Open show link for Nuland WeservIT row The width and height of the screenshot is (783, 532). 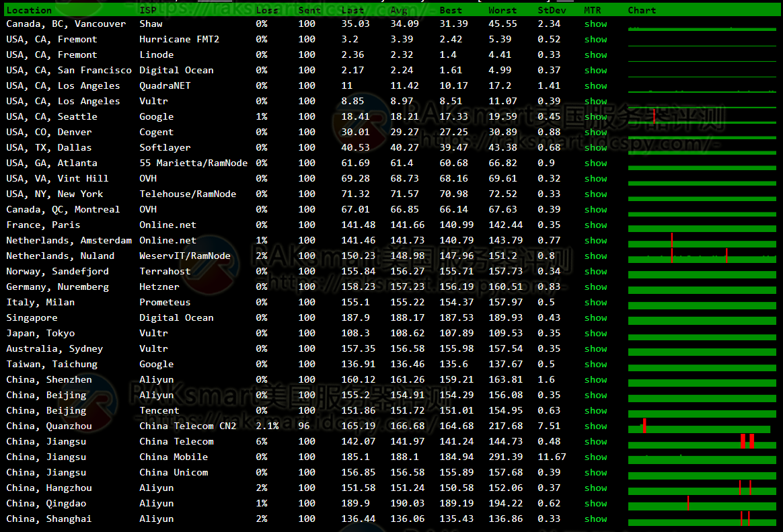pos(596,256)
